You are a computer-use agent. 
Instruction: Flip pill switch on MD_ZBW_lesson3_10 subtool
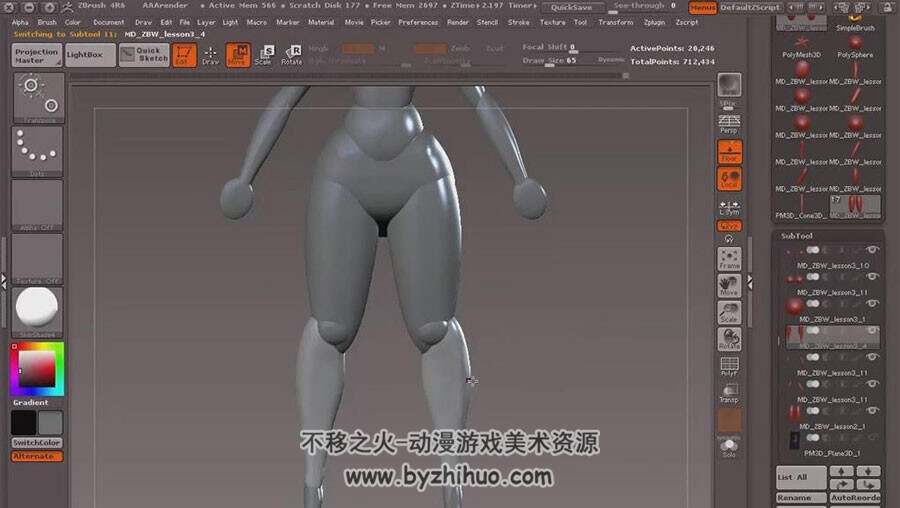813,250
